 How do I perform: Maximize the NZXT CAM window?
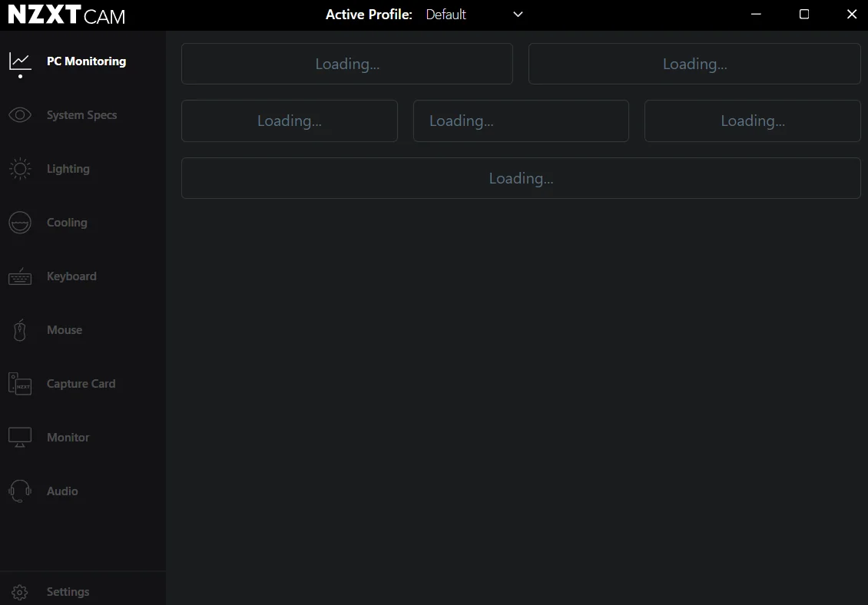click(x=803, y=15)
